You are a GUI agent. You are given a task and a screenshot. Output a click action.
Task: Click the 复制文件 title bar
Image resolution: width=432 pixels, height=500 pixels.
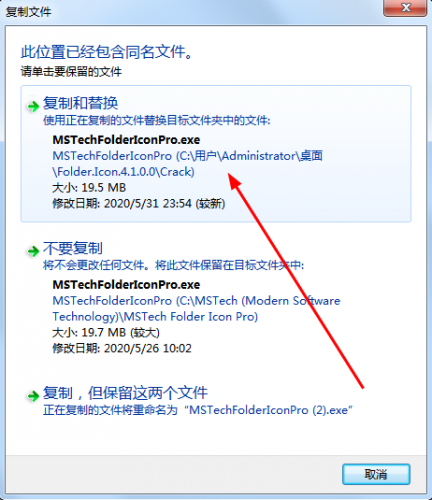point(192,12)
